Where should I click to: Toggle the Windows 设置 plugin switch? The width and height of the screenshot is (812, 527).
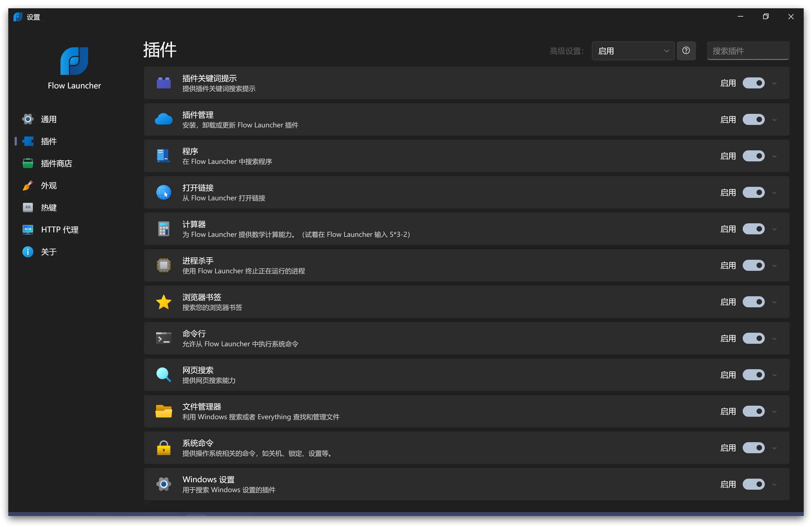pyautogui.click(x=753, y=484)
